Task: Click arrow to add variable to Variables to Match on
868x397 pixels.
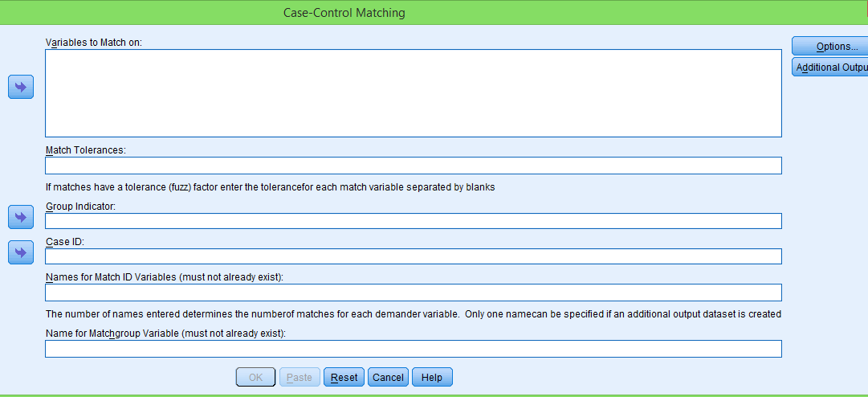Action: coord(21,87)
